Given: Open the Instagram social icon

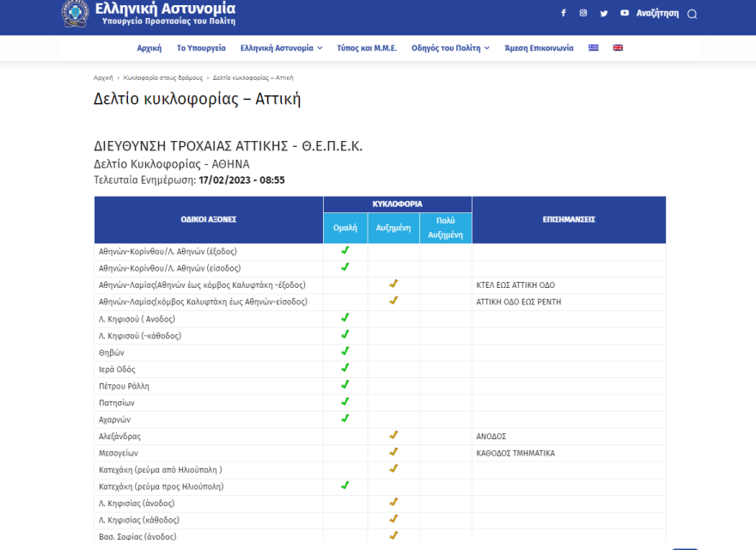Looking at the screenshot, I should pos(583,13).
